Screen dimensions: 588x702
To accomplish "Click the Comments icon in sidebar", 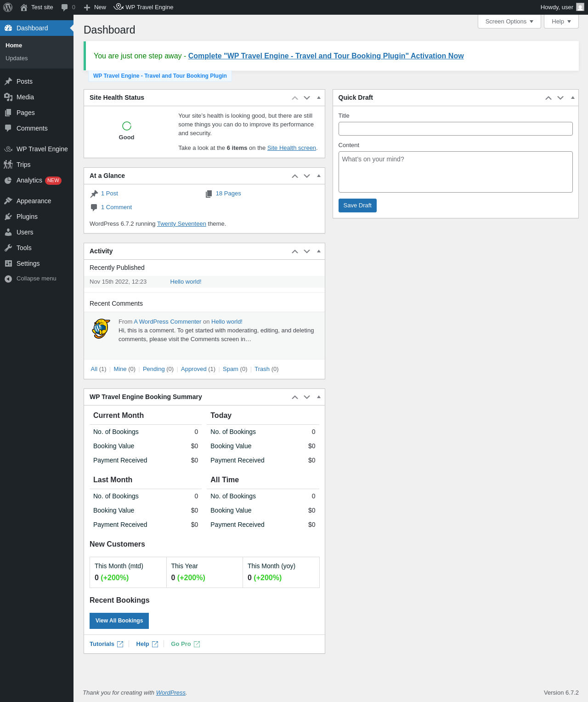I will point(8,128).
